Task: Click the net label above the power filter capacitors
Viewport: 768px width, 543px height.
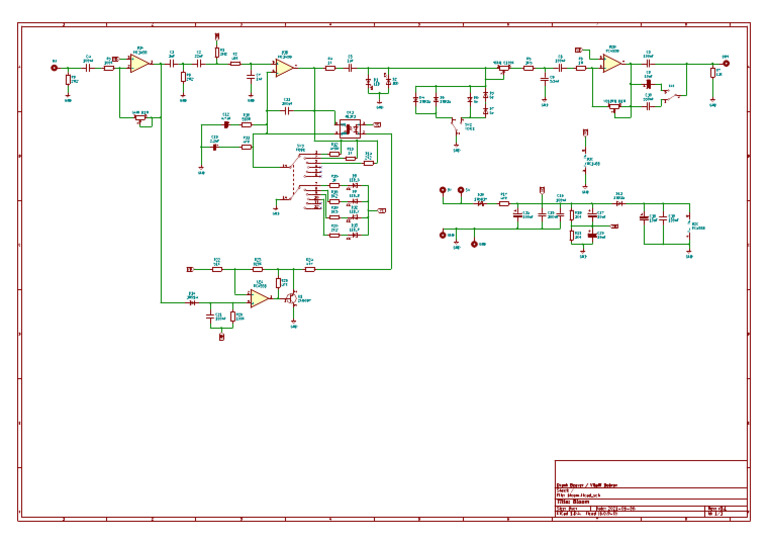Action: [x=542, y=189]
